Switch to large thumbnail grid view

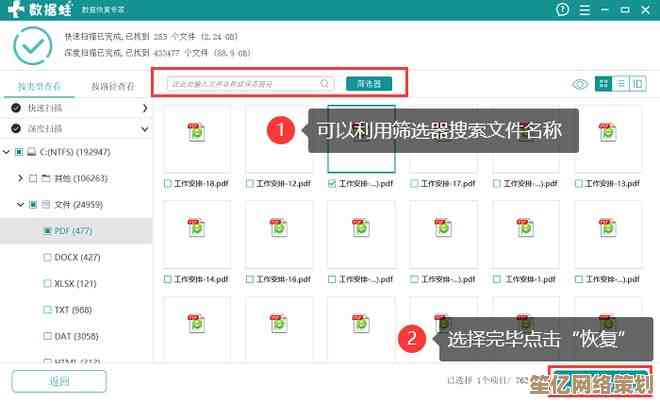[603, 85]
